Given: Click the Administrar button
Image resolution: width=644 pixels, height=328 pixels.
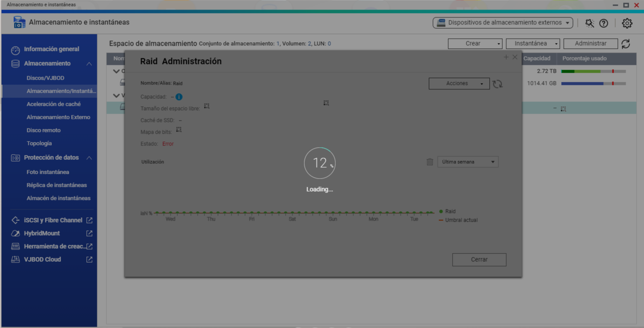Looking at the screenshot, I should [x=590, y=44].
